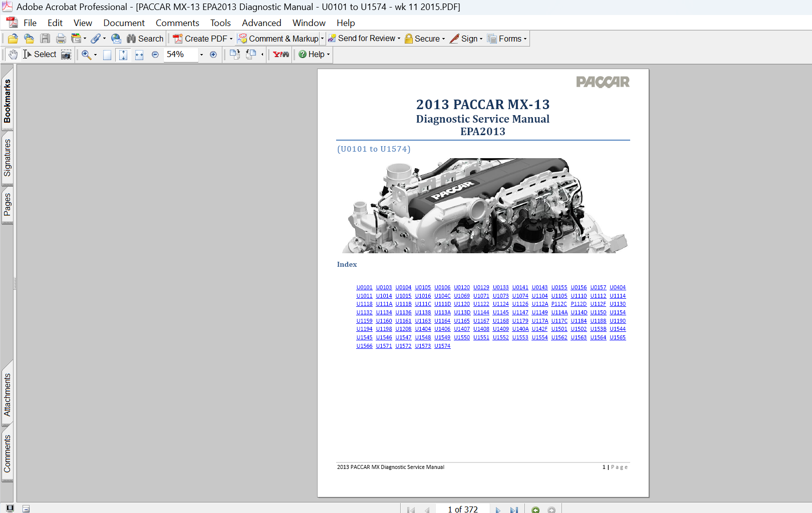Set Actual Size page view
The height and width of the screenshot is (513, 812).
tap(107, 55)
